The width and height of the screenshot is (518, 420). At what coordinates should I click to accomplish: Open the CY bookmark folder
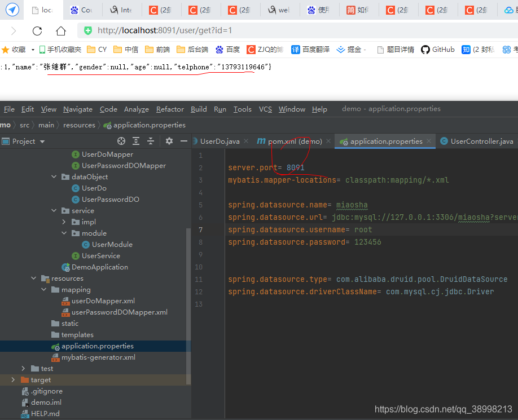(x=97, y=50)
